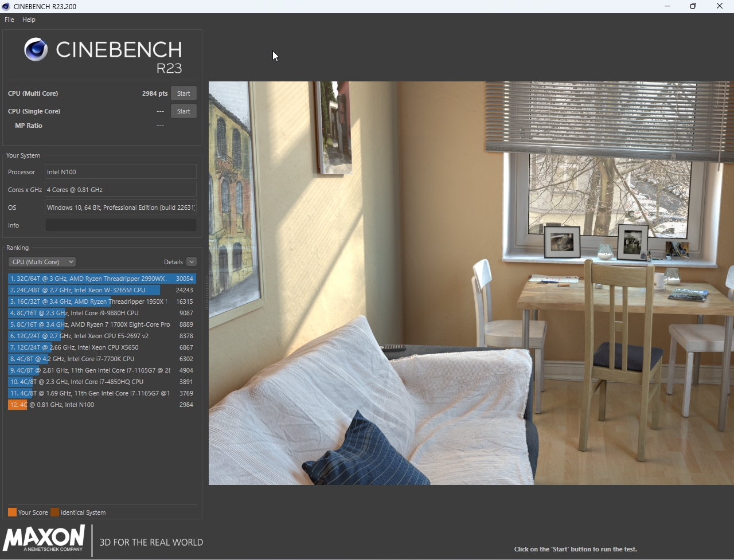734x560 pixels.
Task: Click the CPU (Single Core) label
Action: (x=34, y=111)
